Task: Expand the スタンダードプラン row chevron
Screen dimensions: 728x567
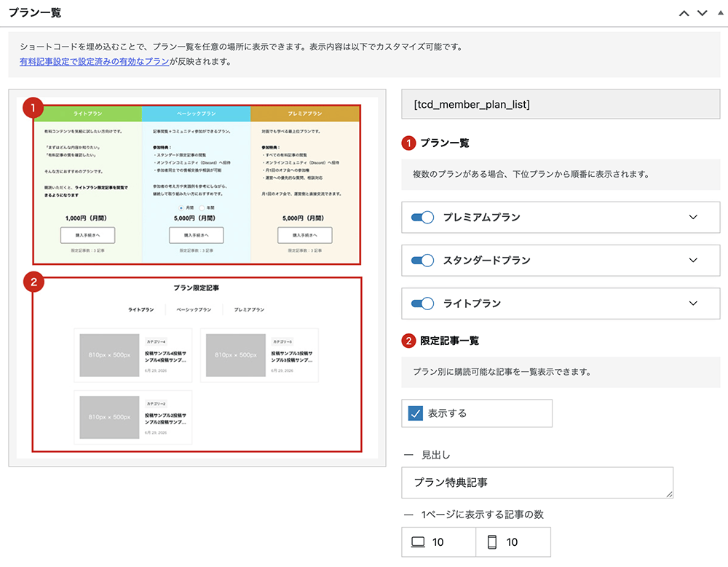Action: (693, 260)
